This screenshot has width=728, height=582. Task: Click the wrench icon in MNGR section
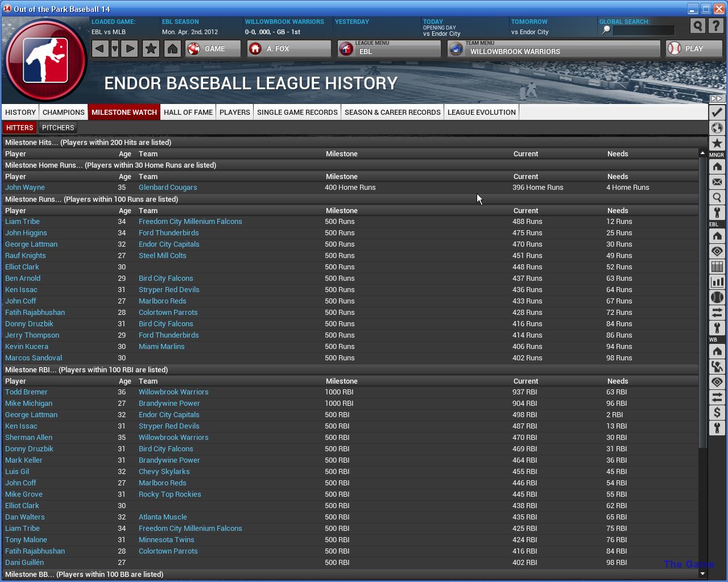717,213
